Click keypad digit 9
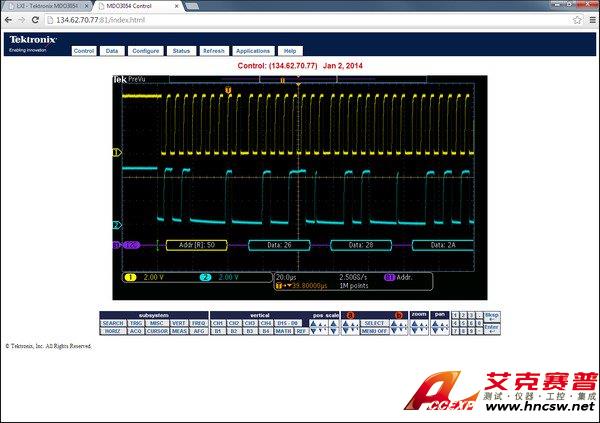The width and height of the screenshot is (600, 423). [x=471, y=331]
